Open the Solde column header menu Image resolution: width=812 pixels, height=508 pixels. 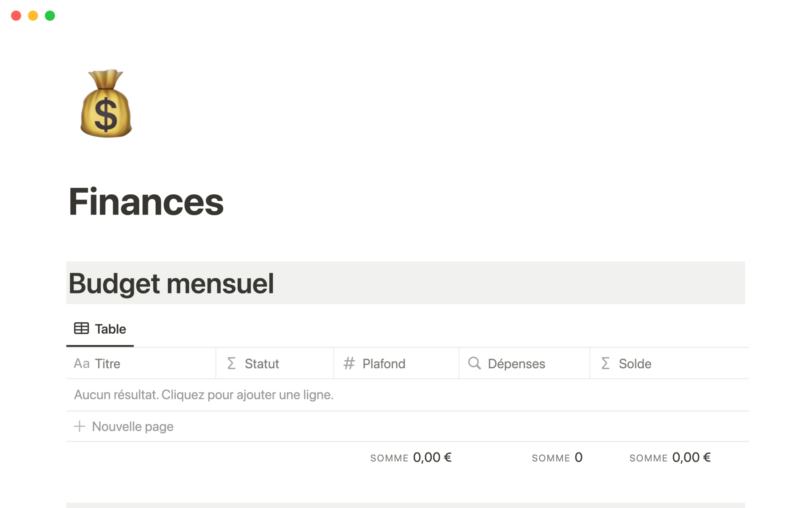635,364
